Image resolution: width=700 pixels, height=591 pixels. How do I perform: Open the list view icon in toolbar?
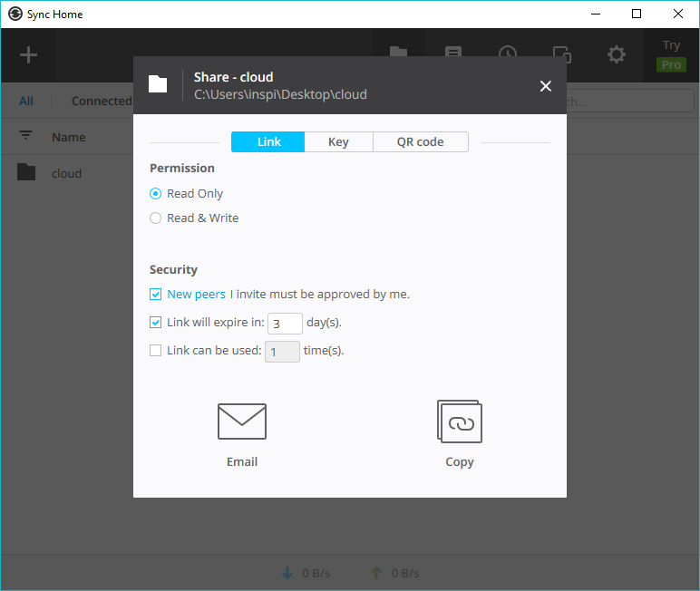point(453,52)
